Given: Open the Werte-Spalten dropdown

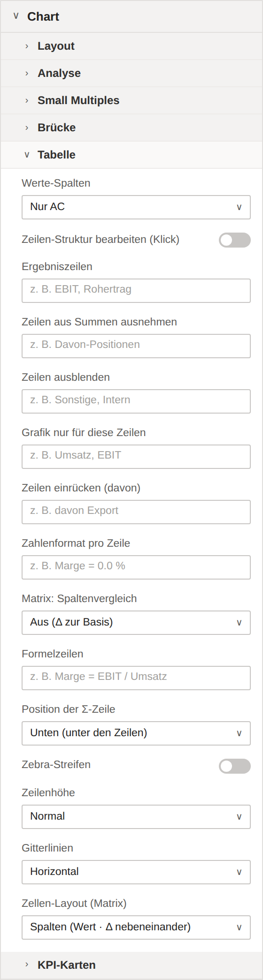Looking at the screenshot, I should [136, 207].
